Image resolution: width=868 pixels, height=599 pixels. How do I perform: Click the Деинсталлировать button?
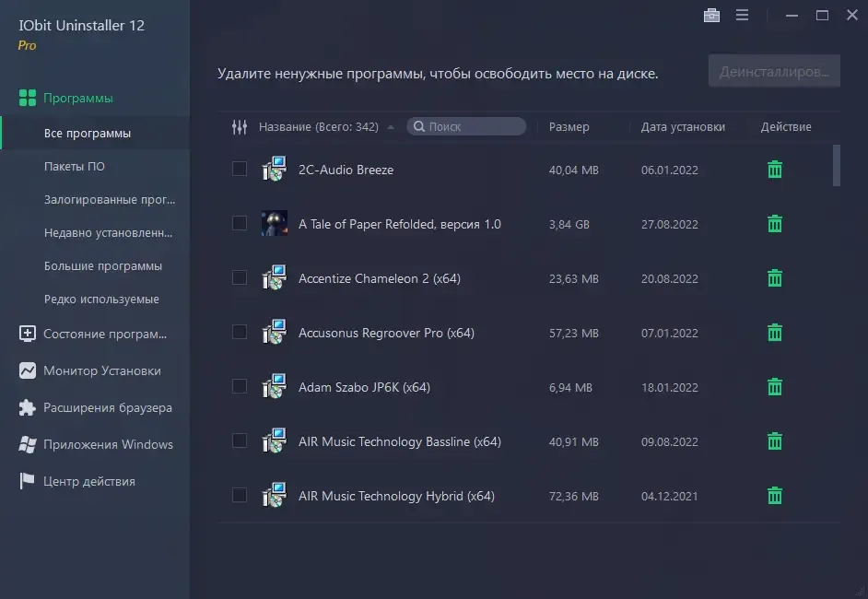[774, 71]
